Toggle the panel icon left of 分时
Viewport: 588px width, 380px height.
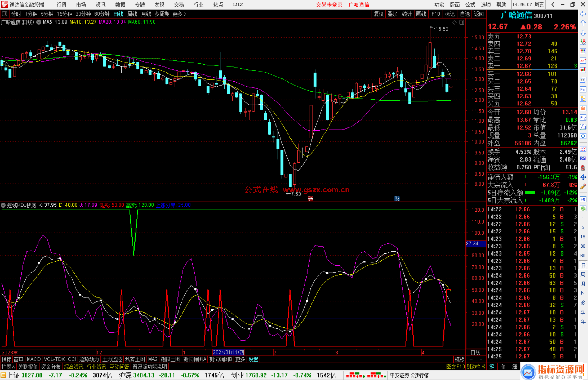click(x=5, y=14)
